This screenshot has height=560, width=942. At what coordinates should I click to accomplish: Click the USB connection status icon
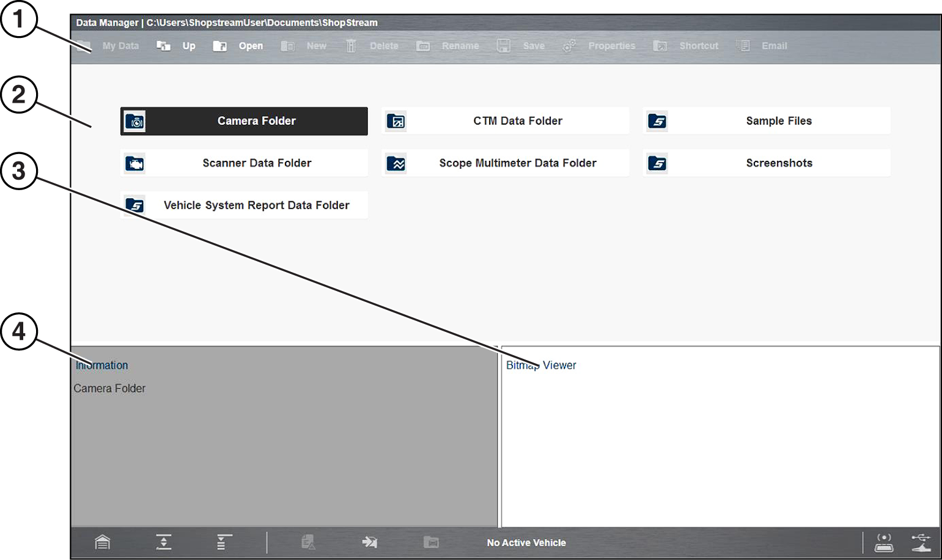[x=921, y=542]
